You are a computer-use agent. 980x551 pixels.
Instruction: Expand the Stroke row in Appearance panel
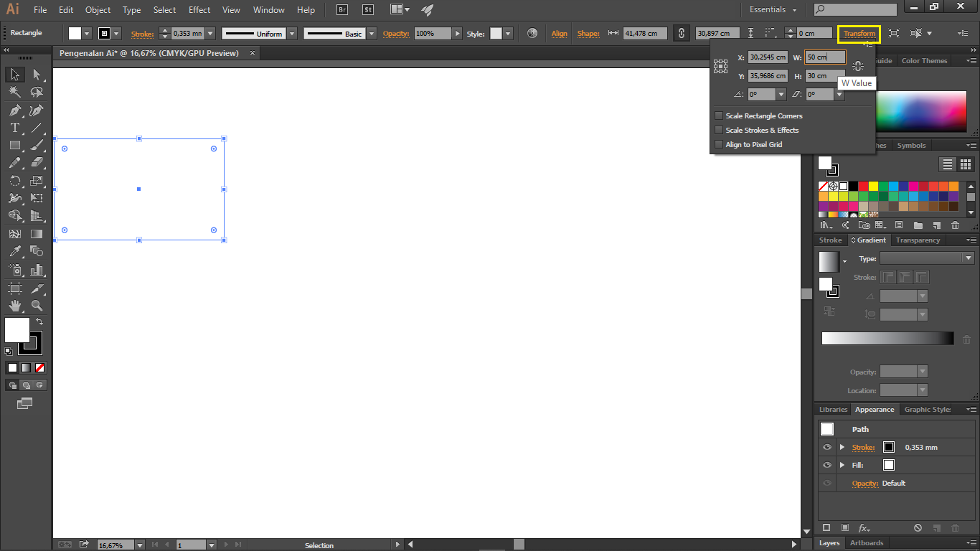(842, 447)
